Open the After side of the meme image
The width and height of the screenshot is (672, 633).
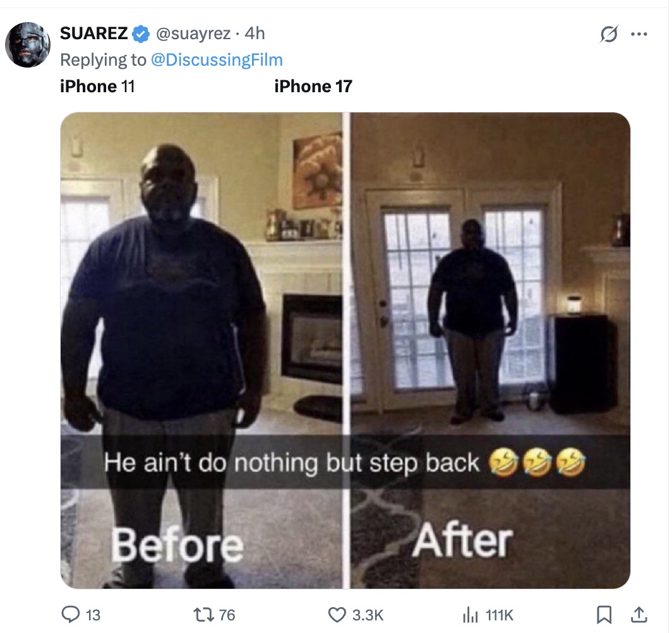point(490,350)
